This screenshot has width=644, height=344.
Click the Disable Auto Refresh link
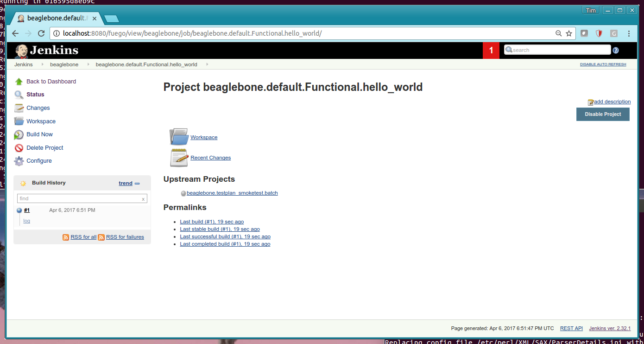pos(603,64)
